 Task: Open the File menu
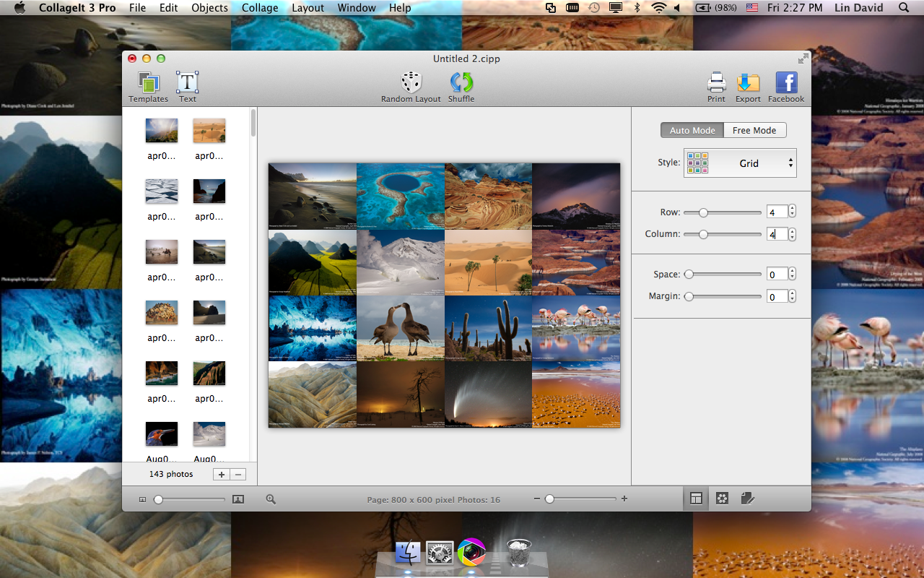pyautogui.click(x=137, y=8)
